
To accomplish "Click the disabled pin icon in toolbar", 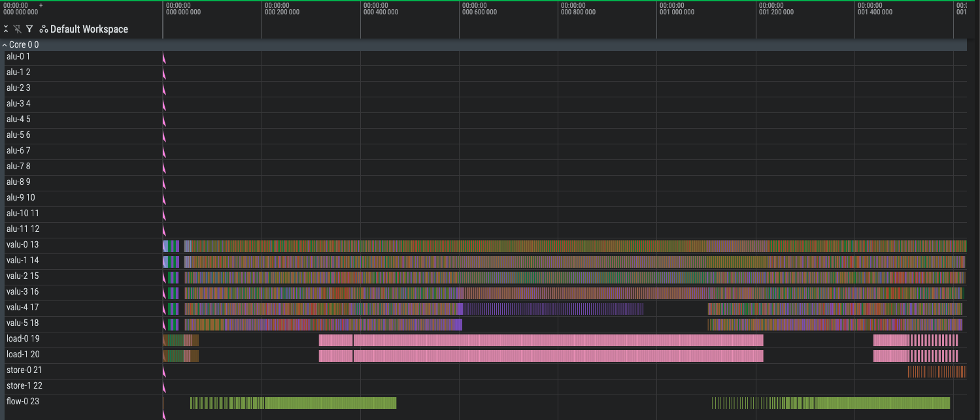I will (17, 29).
